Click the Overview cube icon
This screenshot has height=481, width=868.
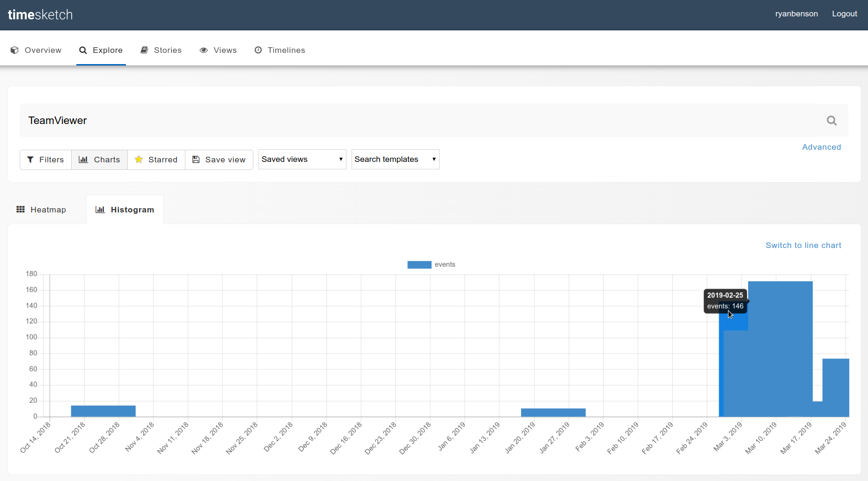click(15, 50)
